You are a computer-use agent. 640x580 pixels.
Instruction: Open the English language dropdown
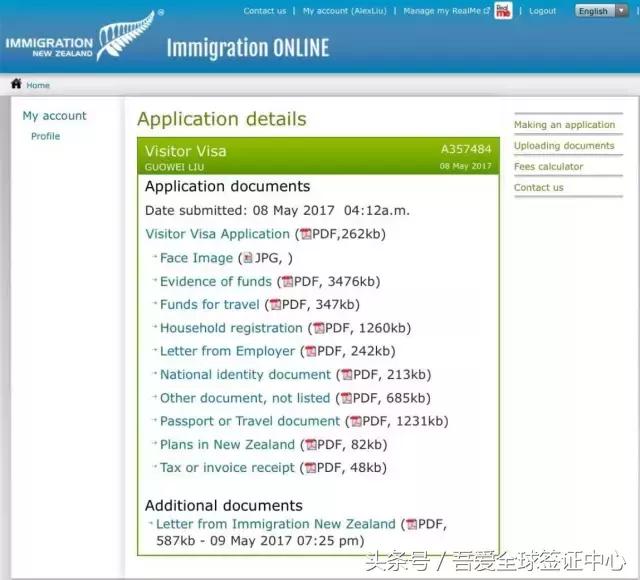click(600, 11)
